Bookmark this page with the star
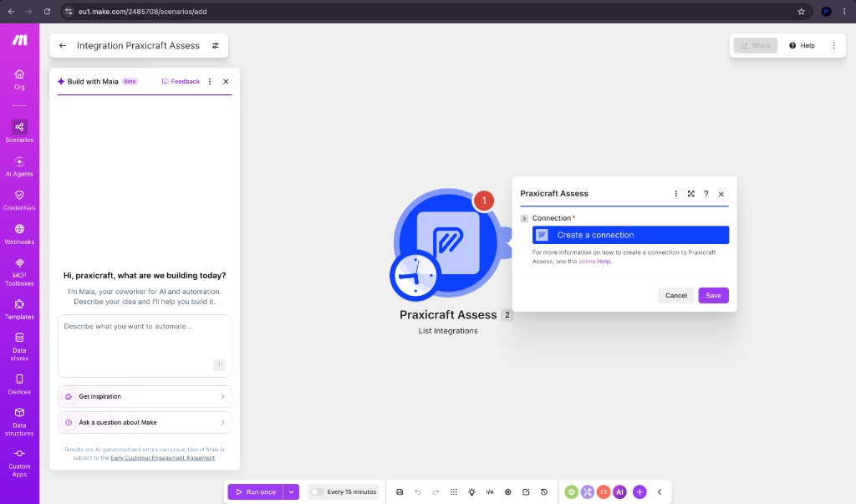Screen dimensions: 856x504 pyautogui.click(x=802, y=12)
